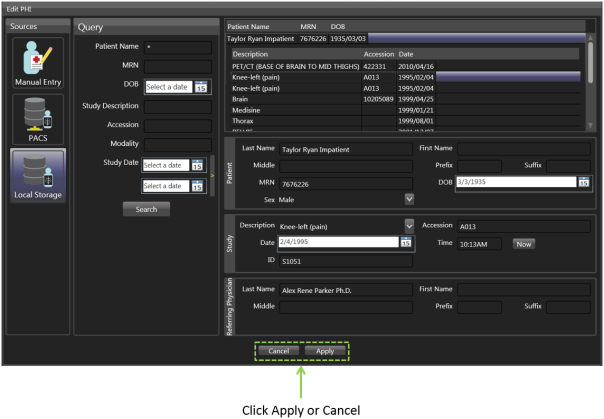This screenshot has width=604, height=419.
Task: Select the PACS source icon
Action: (37, 119)
